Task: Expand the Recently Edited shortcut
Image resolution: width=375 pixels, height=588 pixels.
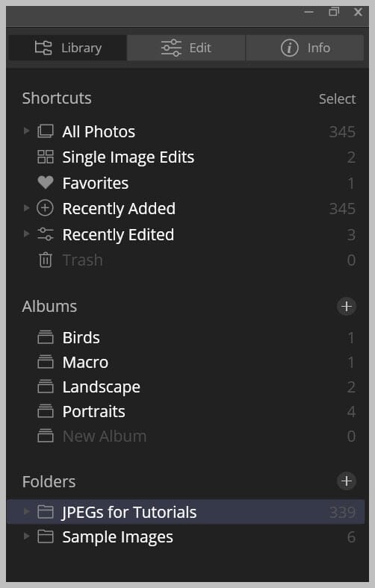Action: [x=26, y=234]
